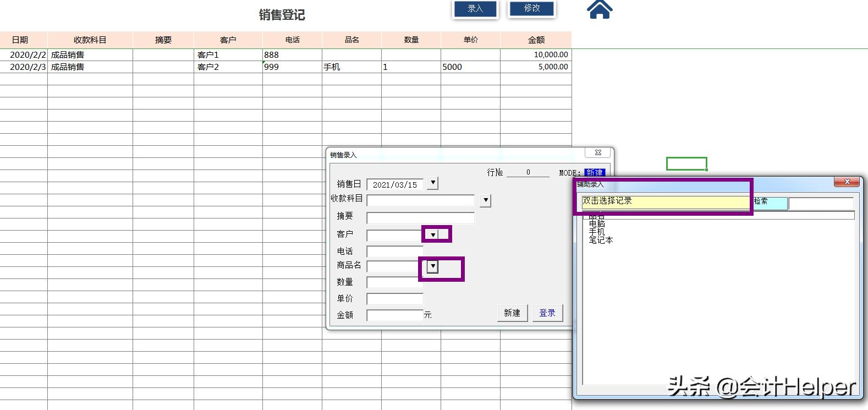Select the 10,000.00 amount cell
The image size is (868, 410).
536,54
